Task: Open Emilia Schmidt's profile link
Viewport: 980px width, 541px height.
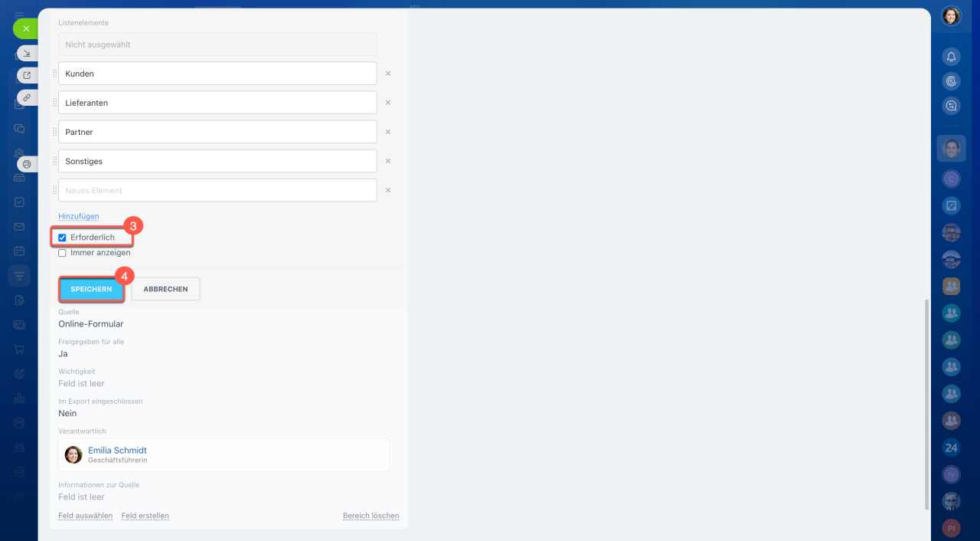Action: (x=117, y=450)
